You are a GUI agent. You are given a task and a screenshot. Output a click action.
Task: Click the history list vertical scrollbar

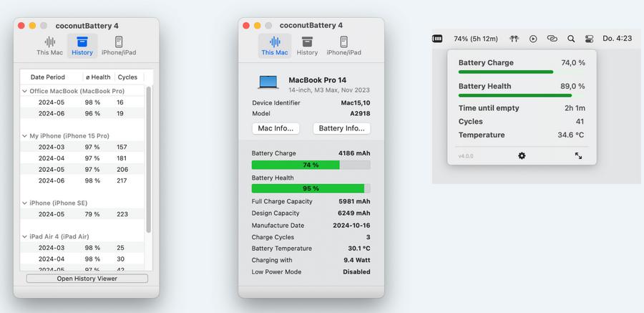149,160
